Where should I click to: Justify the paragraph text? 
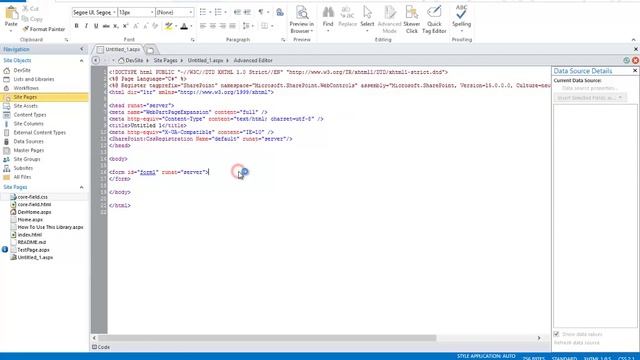pyautogui.click(x=232, y=26)
